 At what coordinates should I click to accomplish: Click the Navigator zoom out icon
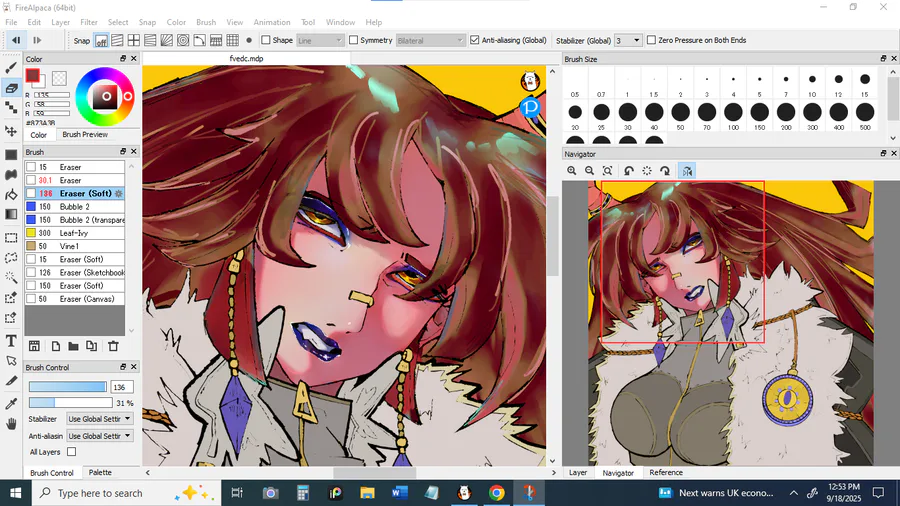click(x=589, y=171)
